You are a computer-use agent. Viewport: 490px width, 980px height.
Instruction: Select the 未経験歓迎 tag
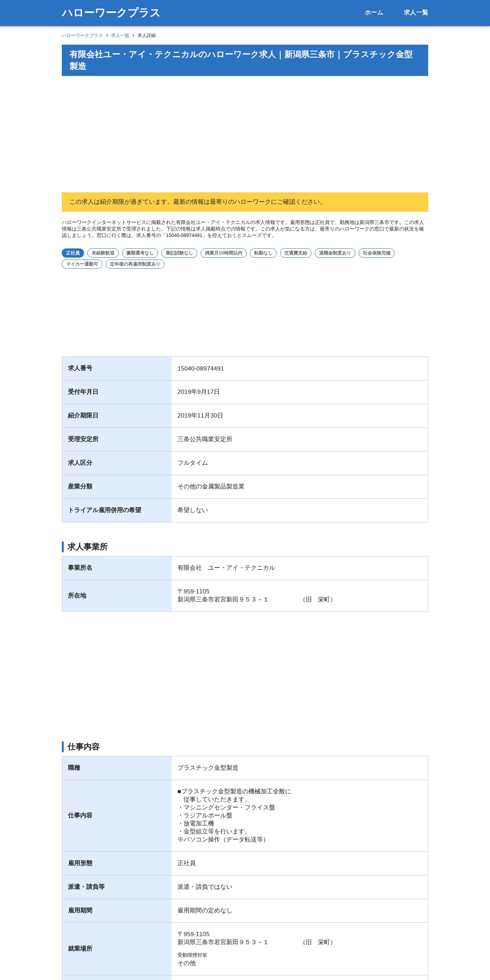pos(103,253)
